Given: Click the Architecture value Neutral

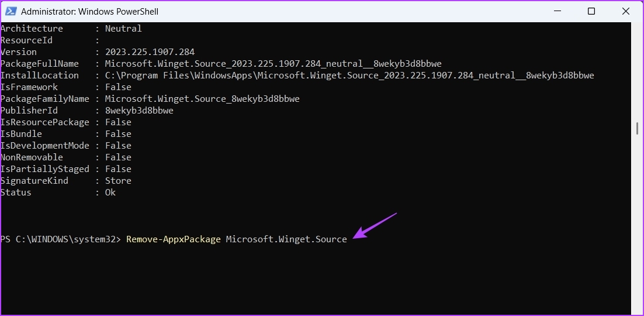Looking at the screenshot, I should click(x=123, y=29).
